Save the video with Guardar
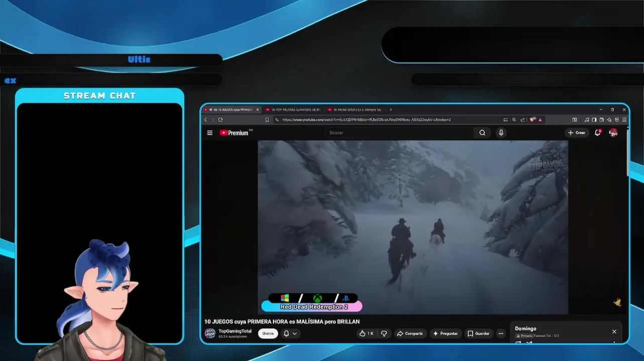 point(478,333)
